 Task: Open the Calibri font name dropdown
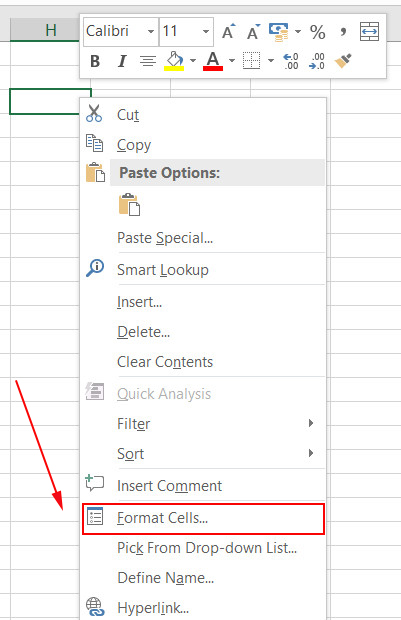pyautogui.click(x=151, y=31)
